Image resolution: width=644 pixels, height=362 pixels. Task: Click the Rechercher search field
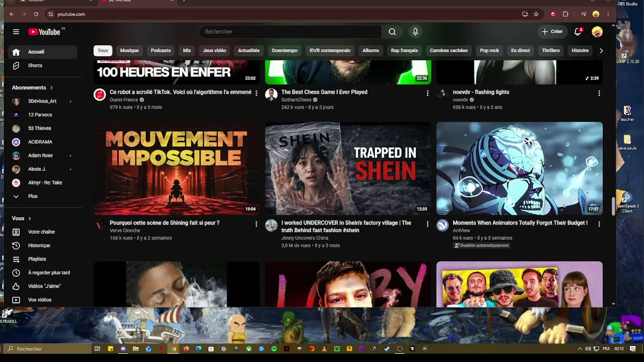291,32
